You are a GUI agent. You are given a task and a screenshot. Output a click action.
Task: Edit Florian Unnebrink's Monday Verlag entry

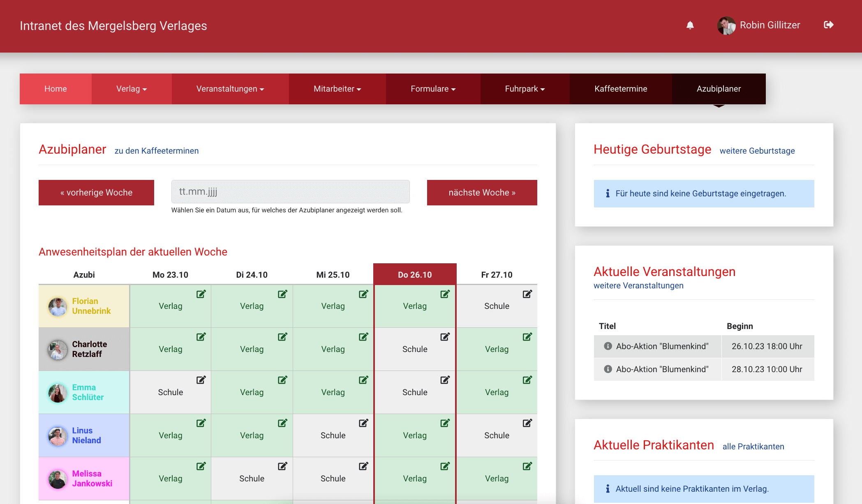pos(201,294)
